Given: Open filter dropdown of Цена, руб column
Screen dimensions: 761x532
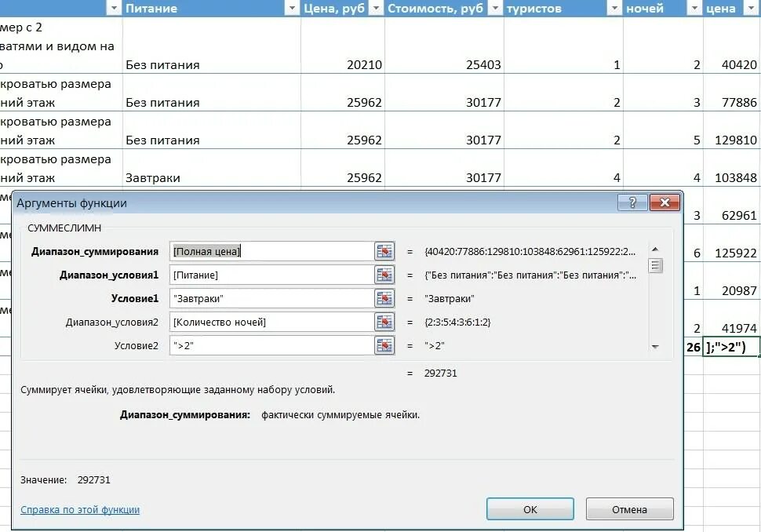Looking at the screenshot, I should pyautogui.click(x=377, y=9).
